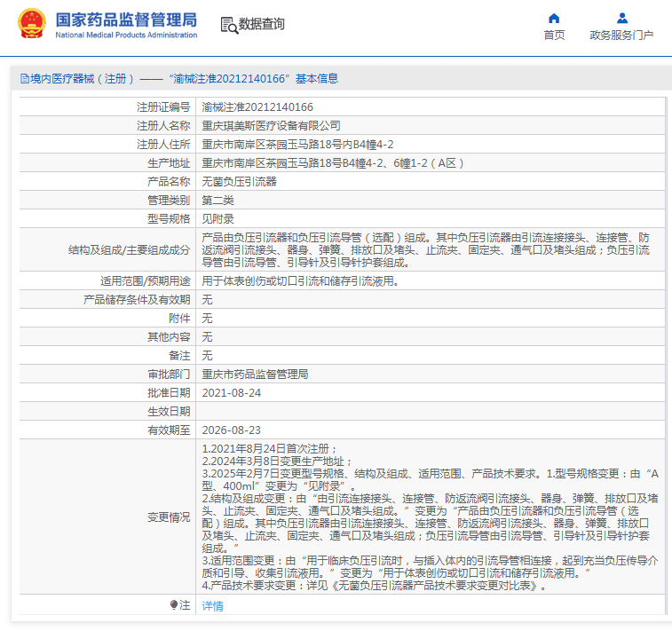
Task: Select approval date 2021-08-24
Action: [232, 393]
